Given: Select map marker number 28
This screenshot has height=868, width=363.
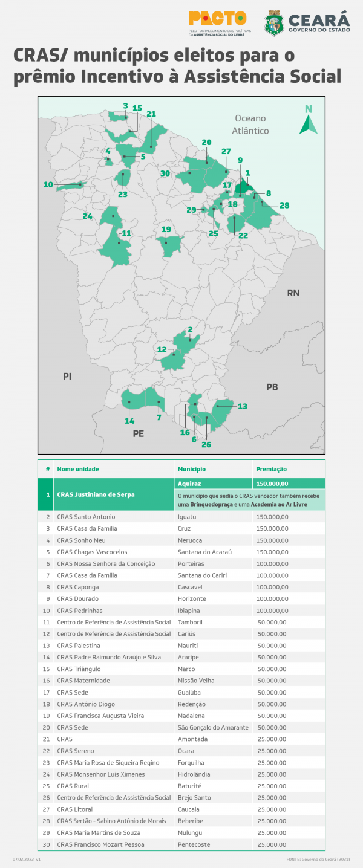Looking at the screenshot, I should click(284, 206).
